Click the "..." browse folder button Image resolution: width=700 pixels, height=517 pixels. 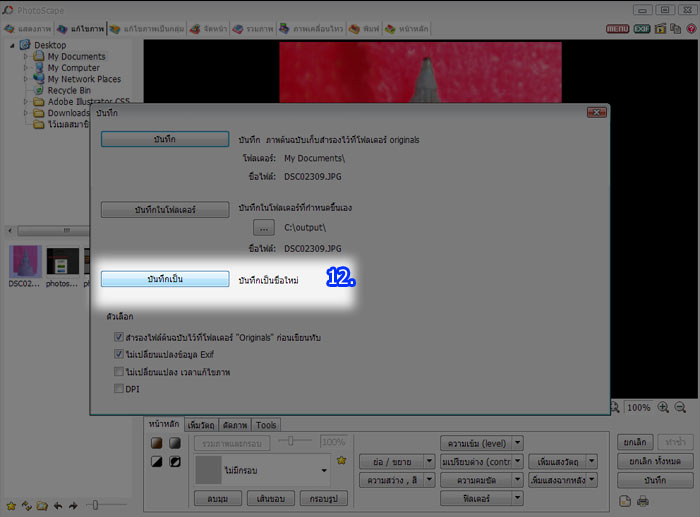263,228
